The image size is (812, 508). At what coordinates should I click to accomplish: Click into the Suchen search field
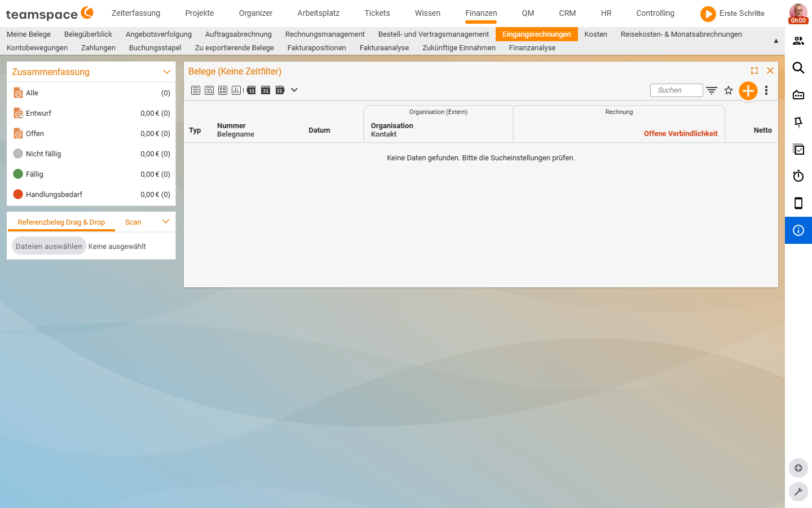[677, 90]
